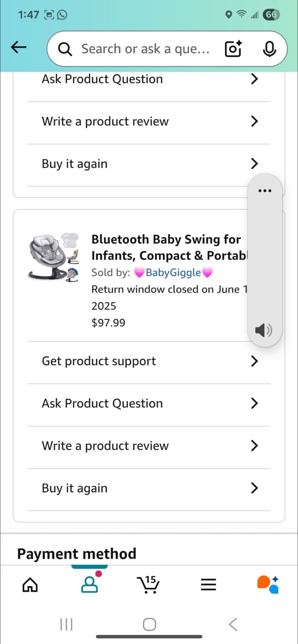Screen dimensions: 298x644
Task: Expand Get product support for Baby Swing
Action: [x=149, y=361]
